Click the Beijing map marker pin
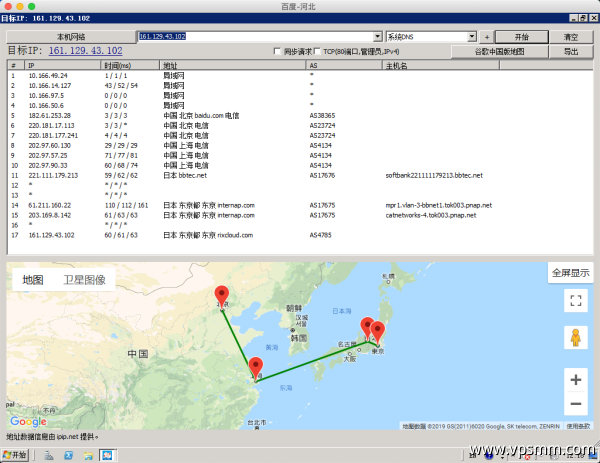Viewport: 600px width, 463px height. point(222,297)
